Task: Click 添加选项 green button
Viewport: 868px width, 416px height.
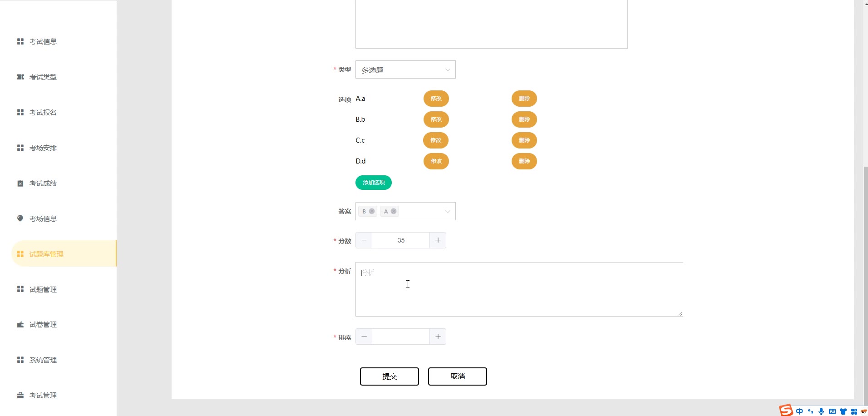Action: tap(373, 183)
